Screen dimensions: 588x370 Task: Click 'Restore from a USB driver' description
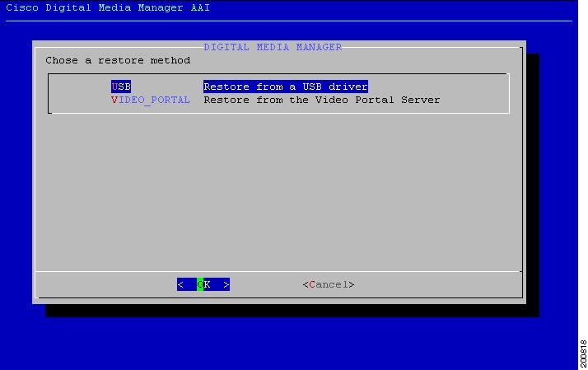point(286,87)
